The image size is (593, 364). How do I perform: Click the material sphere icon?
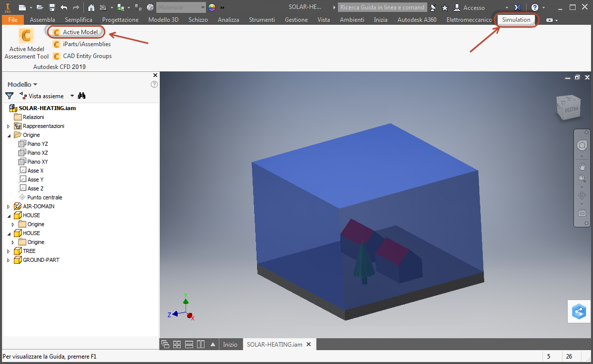pyautogui.click(x=150, y=7)
